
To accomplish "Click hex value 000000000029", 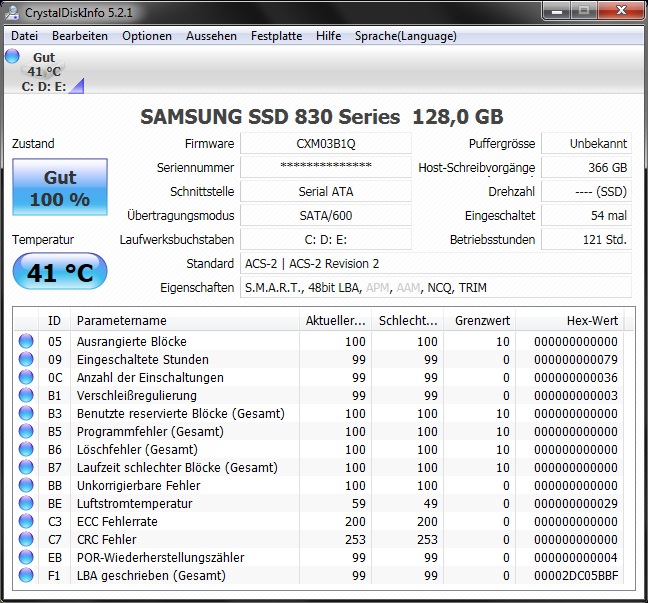I will (576, 503).
